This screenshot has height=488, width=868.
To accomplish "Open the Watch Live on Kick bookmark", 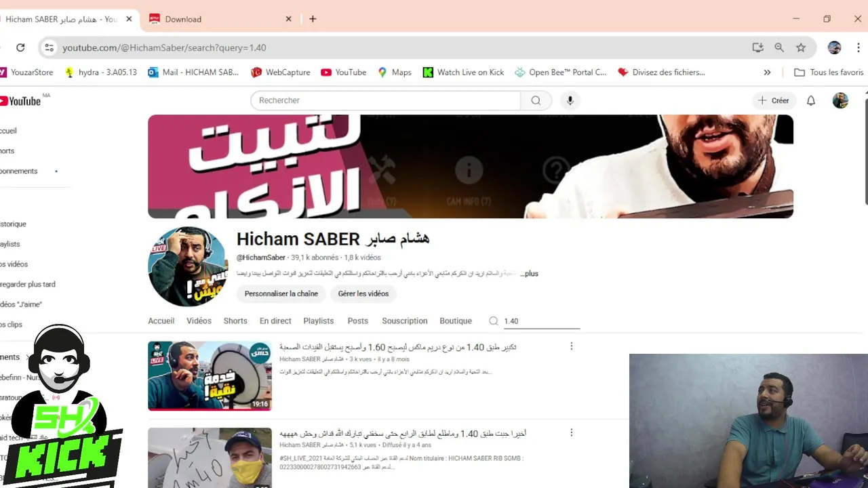I will [463, 72].
